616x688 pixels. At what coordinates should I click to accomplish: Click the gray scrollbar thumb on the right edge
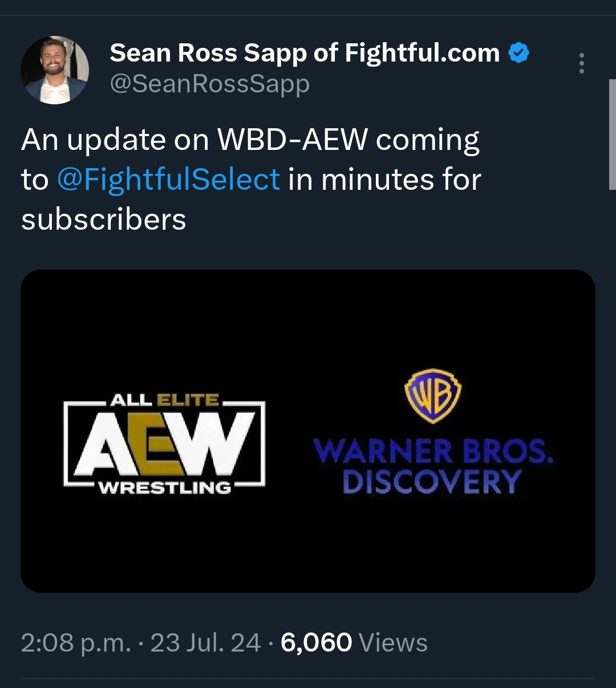point(613,135)
